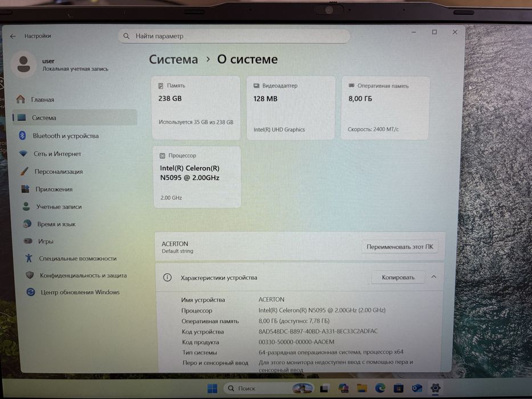
Task: Click the Найти параметр search field
Action: coord(234,36)
